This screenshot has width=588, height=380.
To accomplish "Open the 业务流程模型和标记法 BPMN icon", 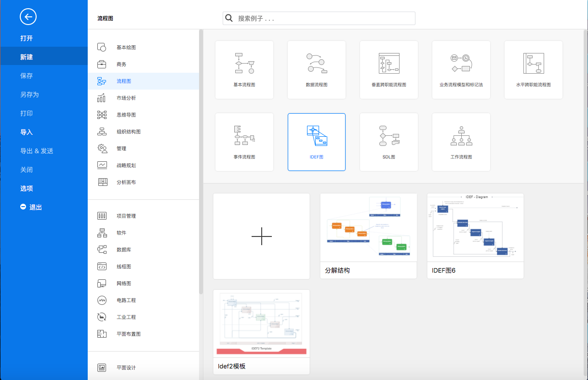I will point(461,63).
